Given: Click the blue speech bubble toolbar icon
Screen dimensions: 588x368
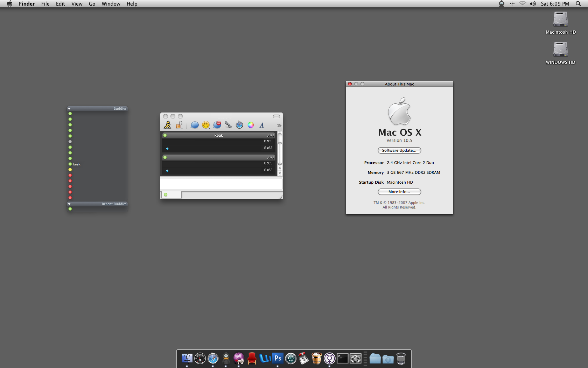Looking at the screenshot, I should pyautogui.click(x=195, y=125).
